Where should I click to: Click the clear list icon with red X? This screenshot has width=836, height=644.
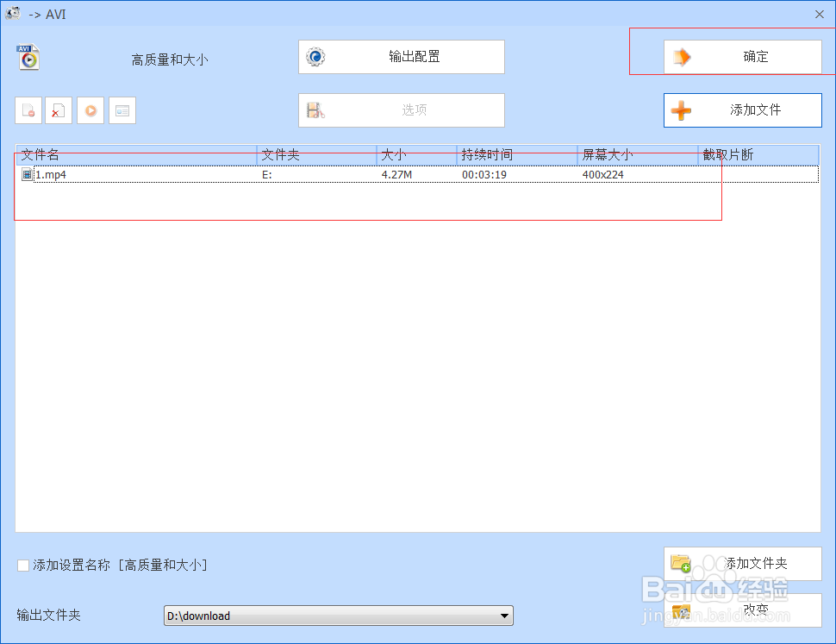tap(58, 110)
